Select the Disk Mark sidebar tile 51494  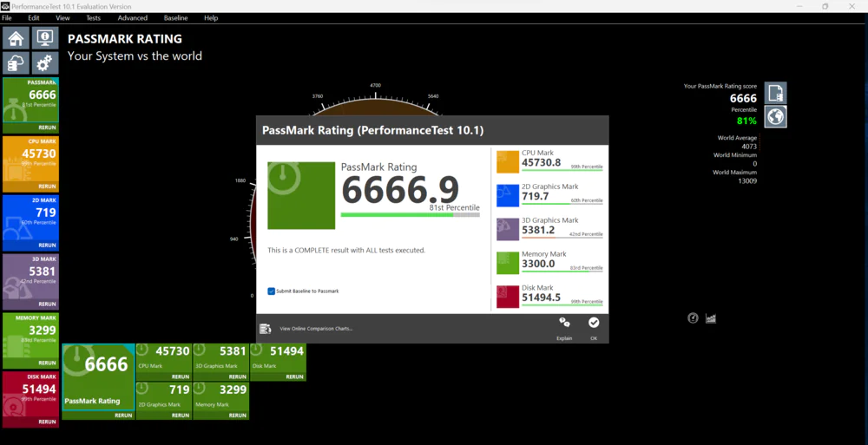pos(30,400)
